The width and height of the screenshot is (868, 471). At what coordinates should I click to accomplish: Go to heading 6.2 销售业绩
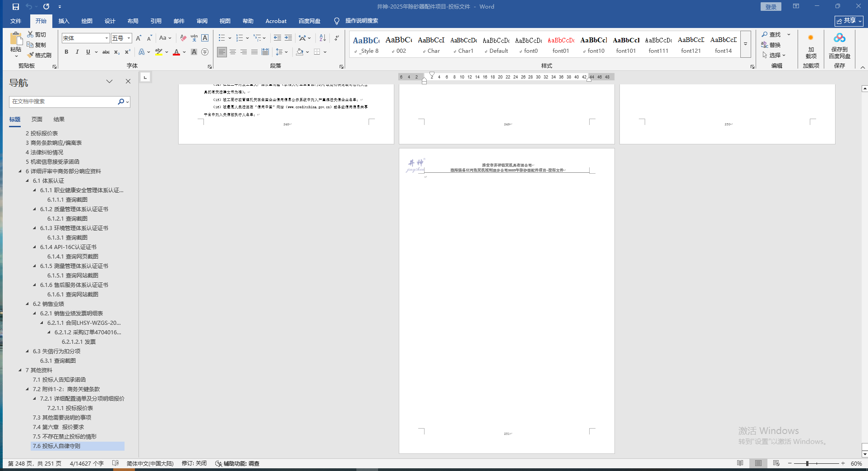point(48,304)
